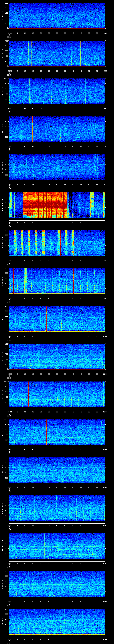Click the "0:08:00" start time label
Viewport: 114px width, 644px height.
tap(9, 298)
